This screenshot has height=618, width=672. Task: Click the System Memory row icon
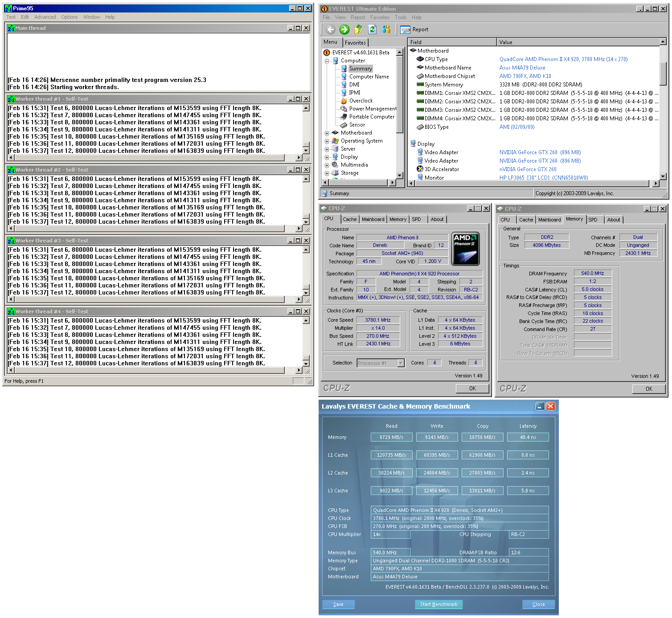tap(420, 85)
